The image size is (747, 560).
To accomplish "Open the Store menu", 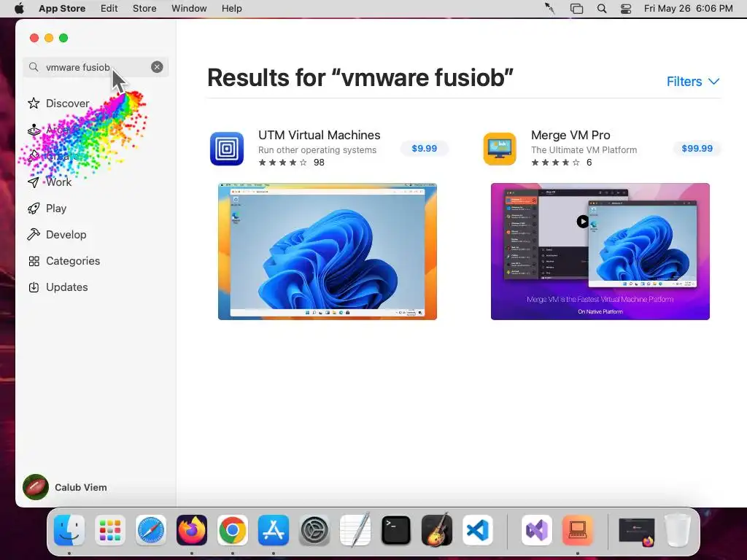I will (144, 9).
